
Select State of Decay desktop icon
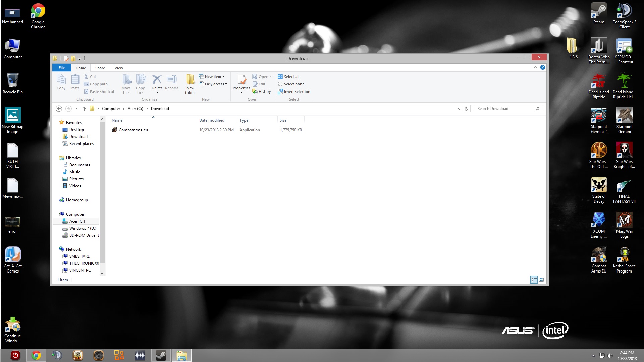[599, 190]
